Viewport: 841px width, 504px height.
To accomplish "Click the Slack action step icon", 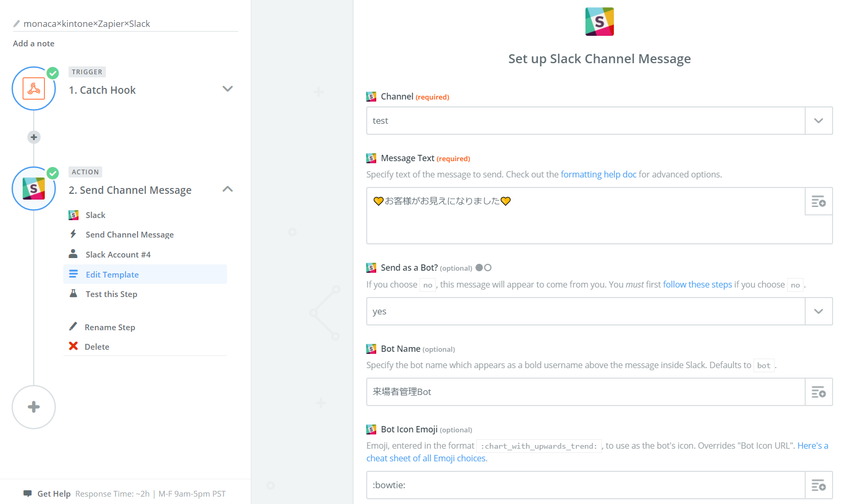I will point(34,189).
